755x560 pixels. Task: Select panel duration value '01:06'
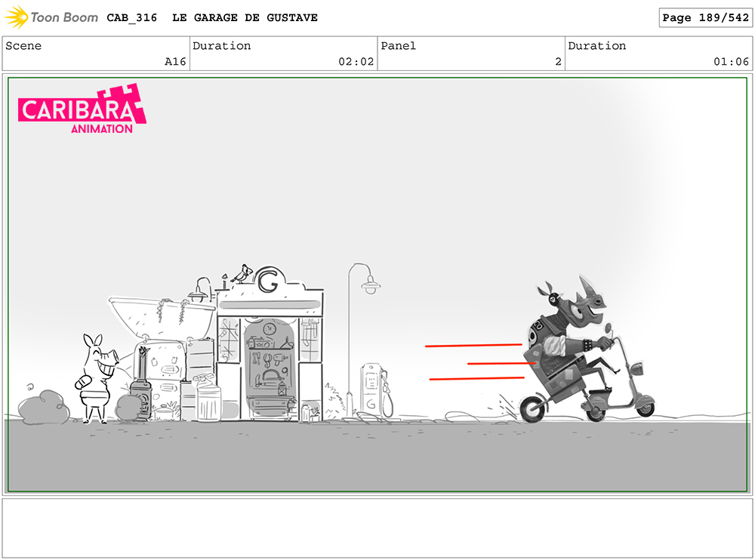[731, 62]
